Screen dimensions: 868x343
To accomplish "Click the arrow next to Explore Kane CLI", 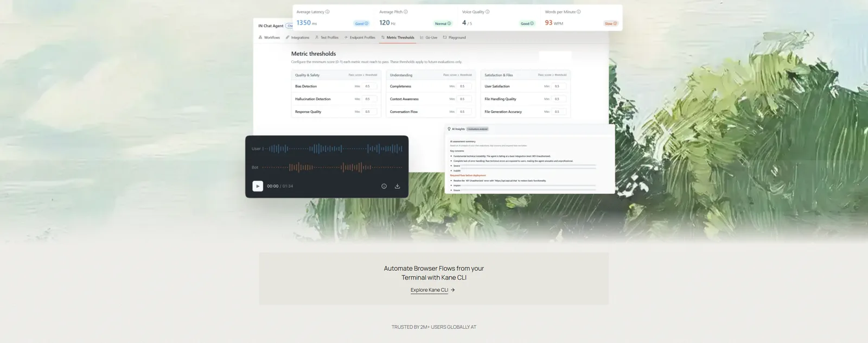I will pos(453,290).
